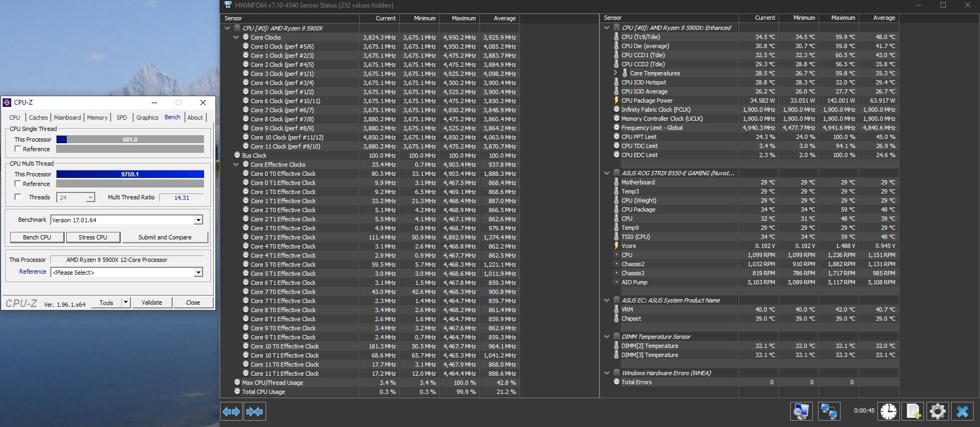Enable Reference checkbox under CPU Single Thread
Screen dimensions: 980x427
click(x=18, y=149)
